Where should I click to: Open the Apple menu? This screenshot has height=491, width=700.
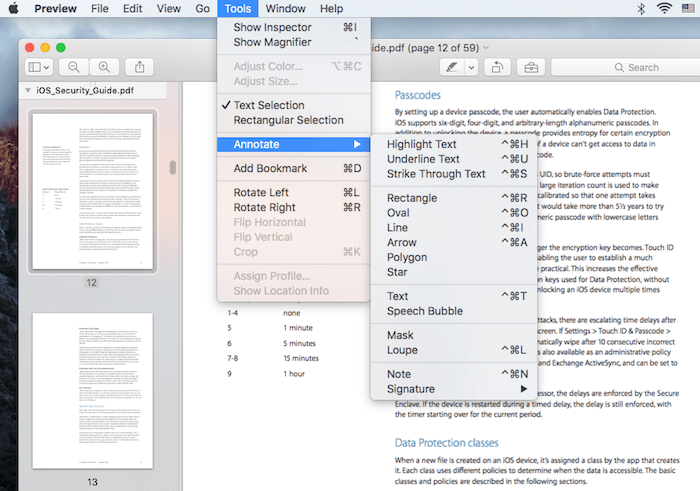14,8
